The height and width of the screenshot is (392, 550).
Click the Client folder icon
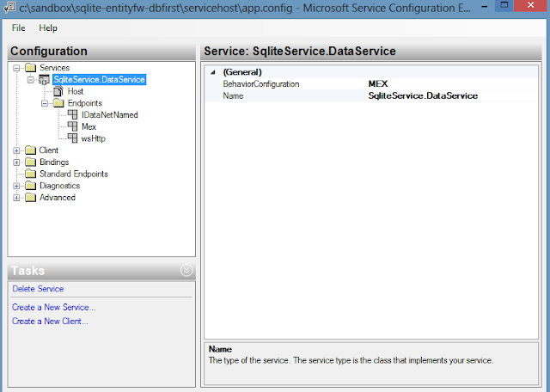[31, 150]
